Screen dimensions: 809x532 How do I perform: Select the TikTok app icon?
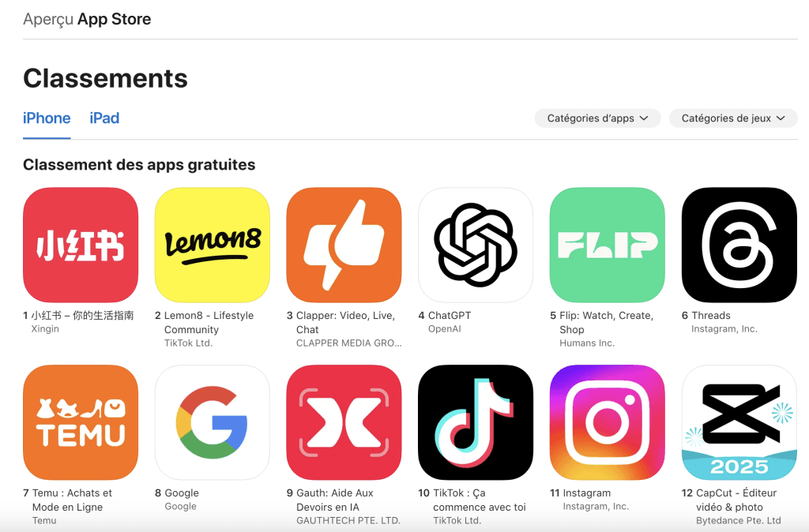click(x=476, y=423)
